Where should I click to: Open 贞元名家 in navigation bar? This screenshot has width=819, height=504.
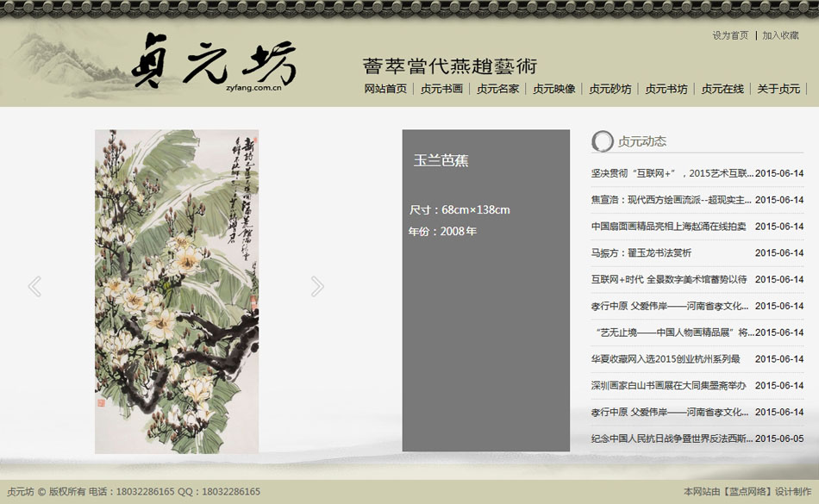497,89
